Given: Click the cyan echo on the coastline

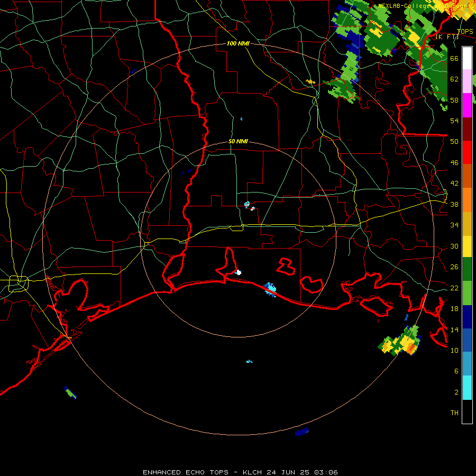Looking at the screenshot, I should (x=270, y=289).
